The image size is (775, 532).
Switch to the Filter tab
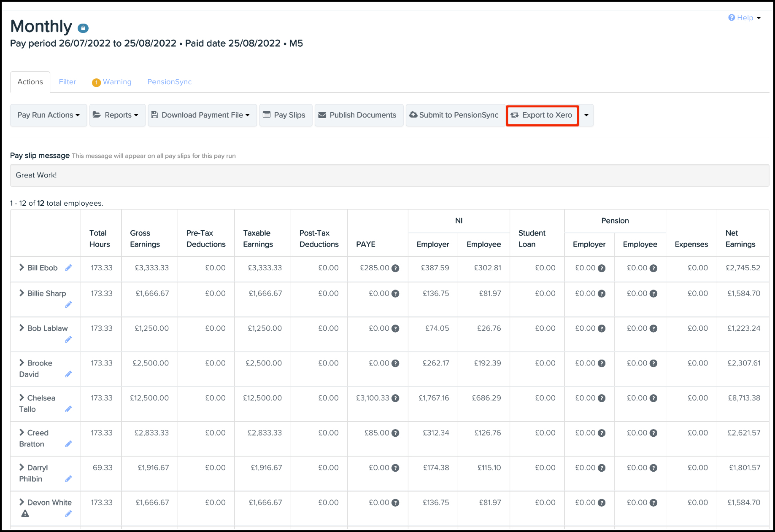click(68, 82)
